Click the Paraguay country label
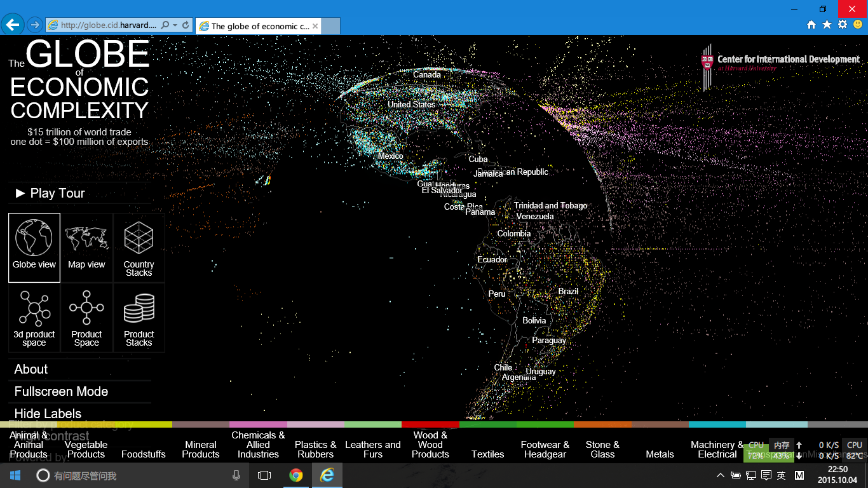 click(x=549, y=340)
